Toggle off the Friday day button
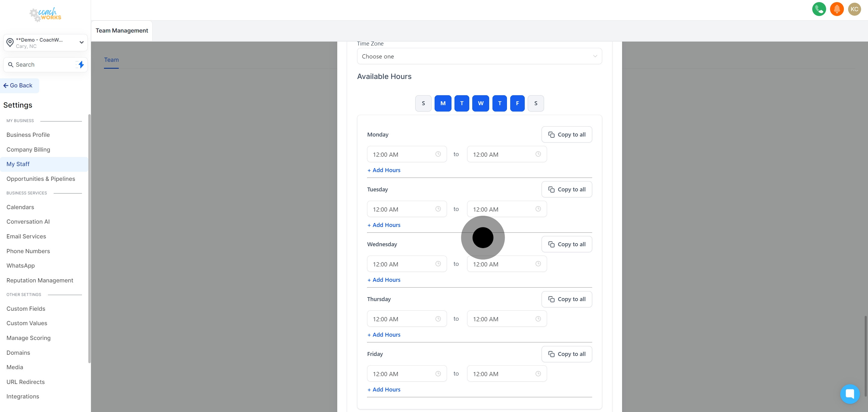868x412 pixels. (x=517, y=103)
